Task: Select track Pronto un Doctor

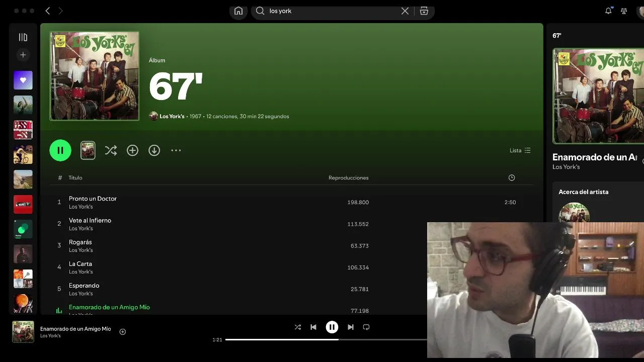Action: 93,199
